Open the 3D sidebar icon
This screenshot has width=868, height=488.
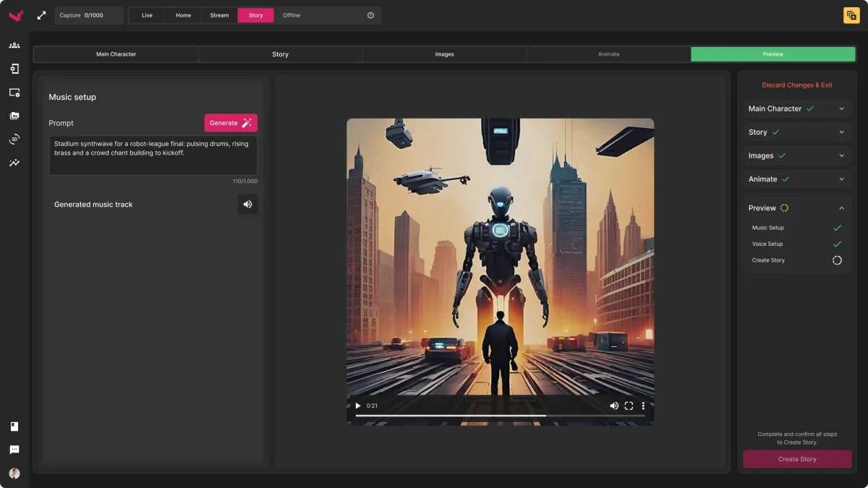14,140
